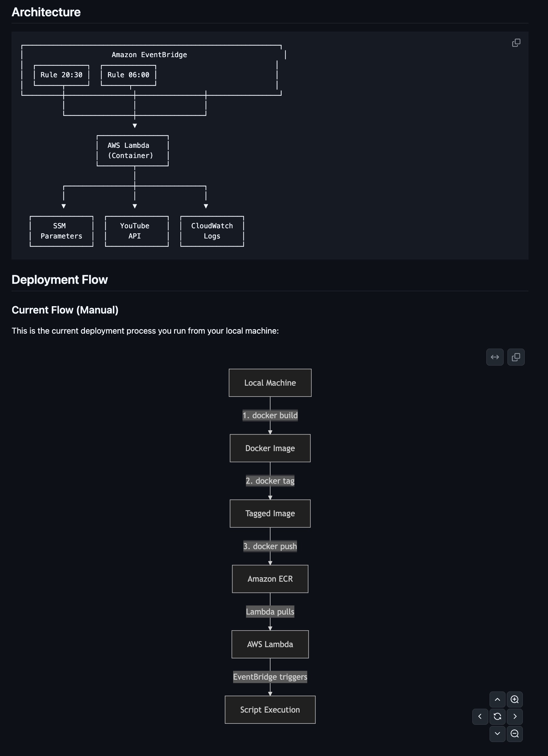Click the Architecture section heading
Viewport: 548px width, 756px height.
point(46,12)
